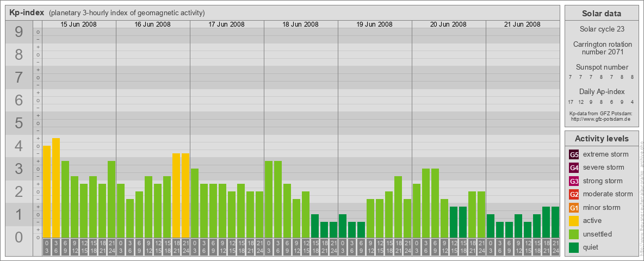This screenshot has height=261, width=644.
Task: Select the '21 Jun 2008' date header
Action: tap(522, 24)
